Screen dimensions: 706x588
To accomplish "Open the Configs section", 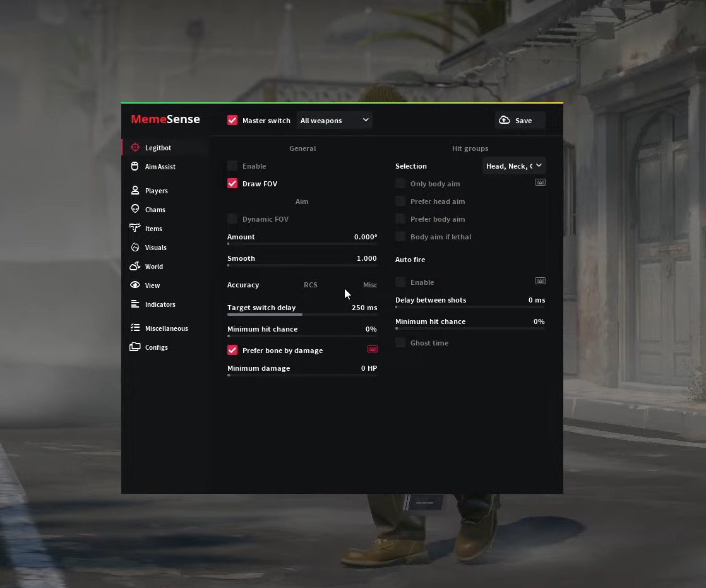I will click(156, 347).
